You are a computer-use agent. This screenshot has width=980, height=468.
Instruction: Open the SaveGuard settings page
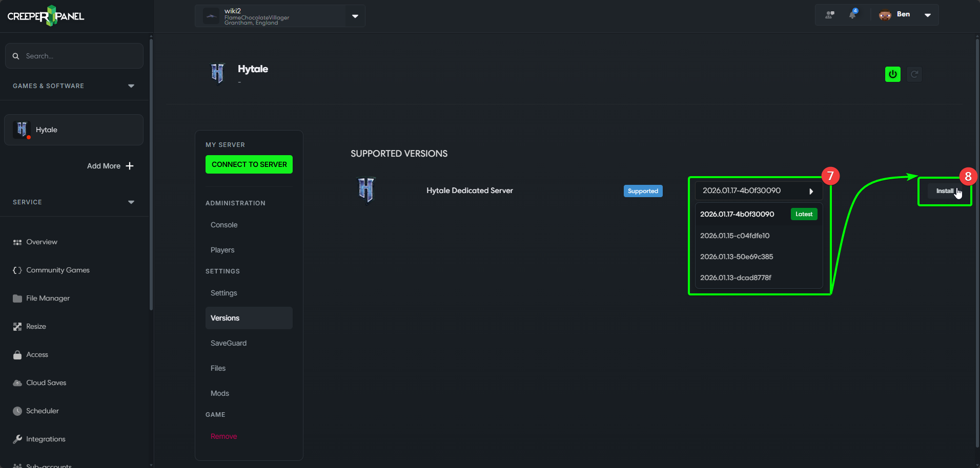pyautogui.click(x=229, y=343)
